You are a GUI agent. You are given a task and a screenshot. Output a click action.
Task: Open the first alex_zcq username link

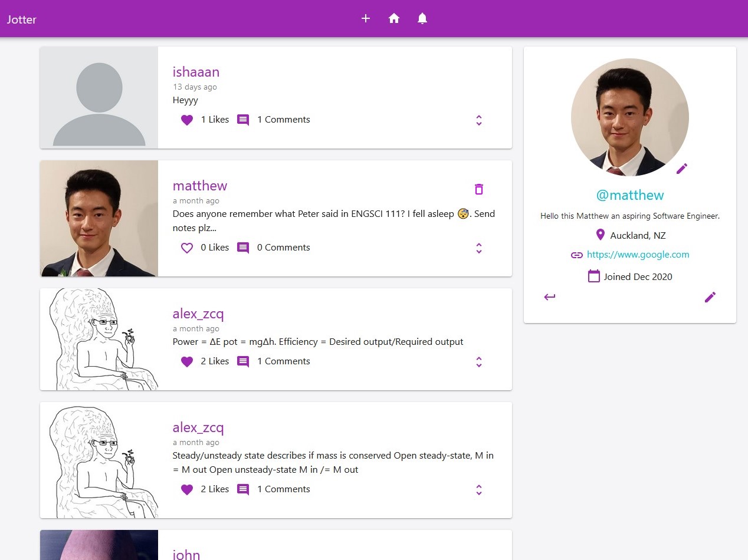[x=198, y=314]
